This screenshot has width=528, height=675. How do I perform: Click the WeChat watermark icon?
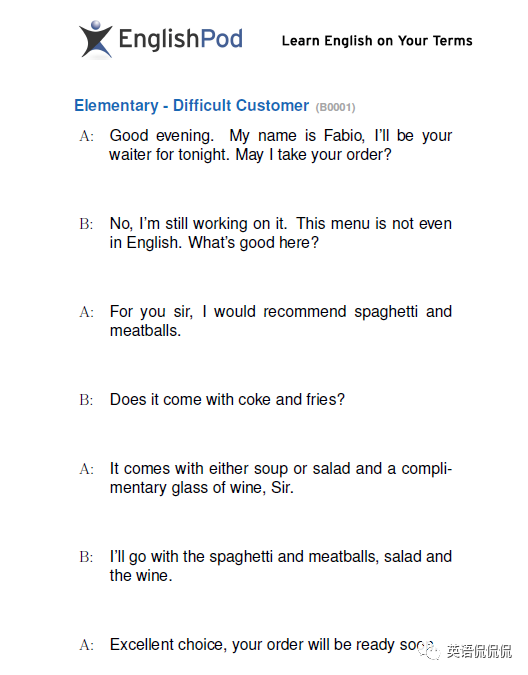coord(429,650)
